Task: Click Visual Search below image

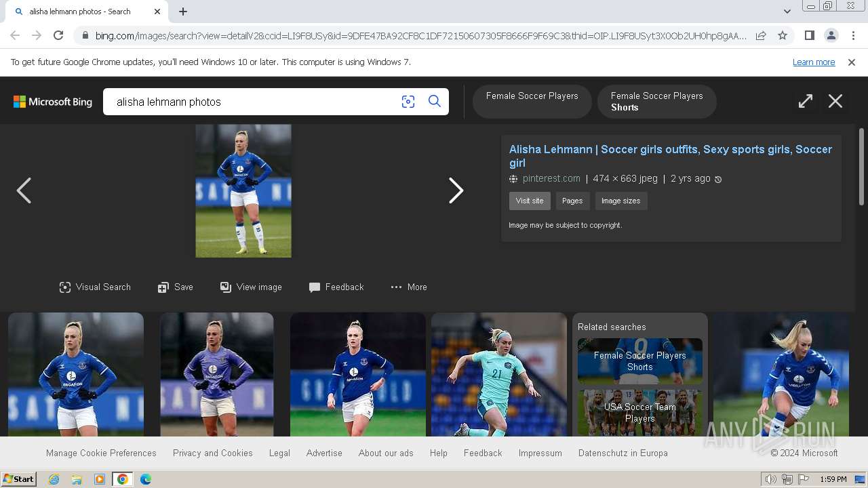Action: [x=95, y=287]
